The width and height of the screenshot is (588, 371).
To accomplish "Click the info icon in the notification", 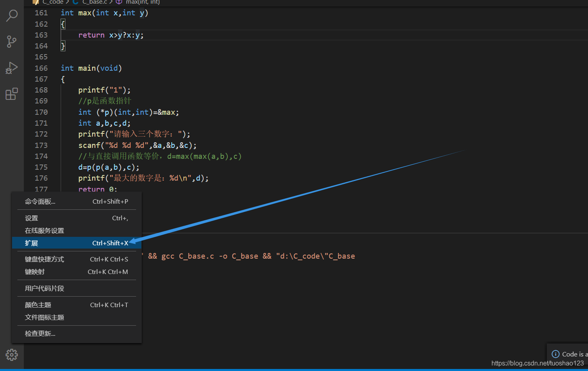I will click(556, 354).
